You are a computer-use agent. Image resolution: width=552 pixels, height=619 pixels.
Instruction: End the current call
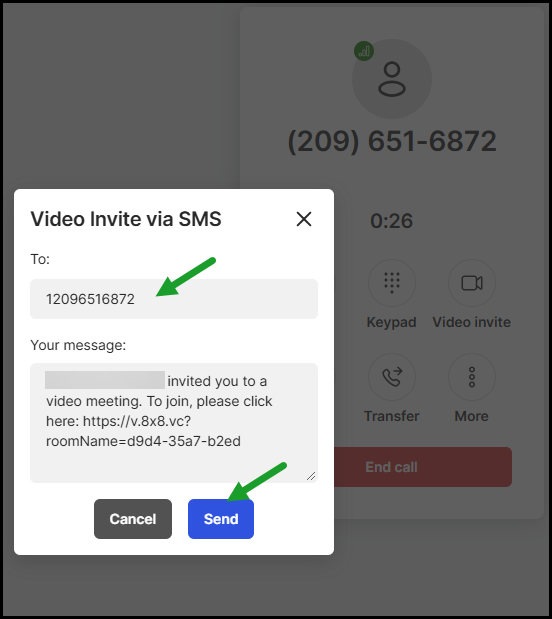click(x=422, y=467)
